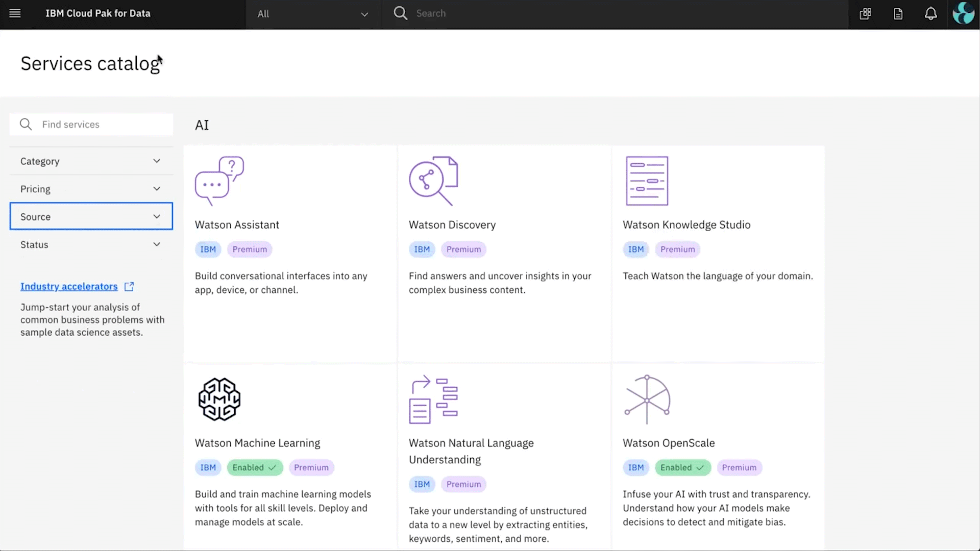Click the Find services magnifier icon
The width and height of the screenshot is (980, 551).
coord(26,124)
